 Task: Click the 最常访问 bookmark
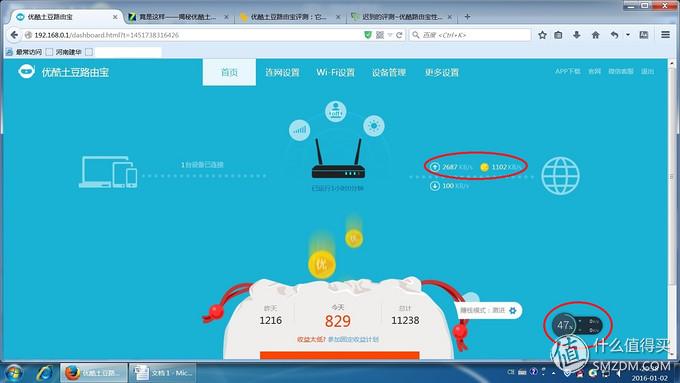click(x=24, y=52)
